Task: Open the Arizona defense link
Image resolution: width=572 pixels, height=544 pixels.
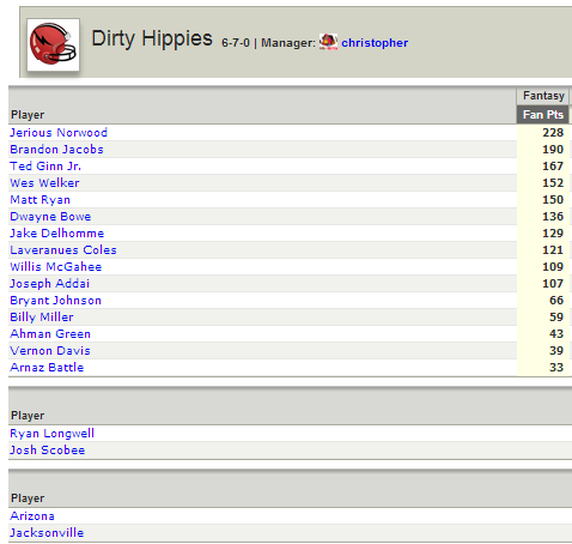Action: 32,516
